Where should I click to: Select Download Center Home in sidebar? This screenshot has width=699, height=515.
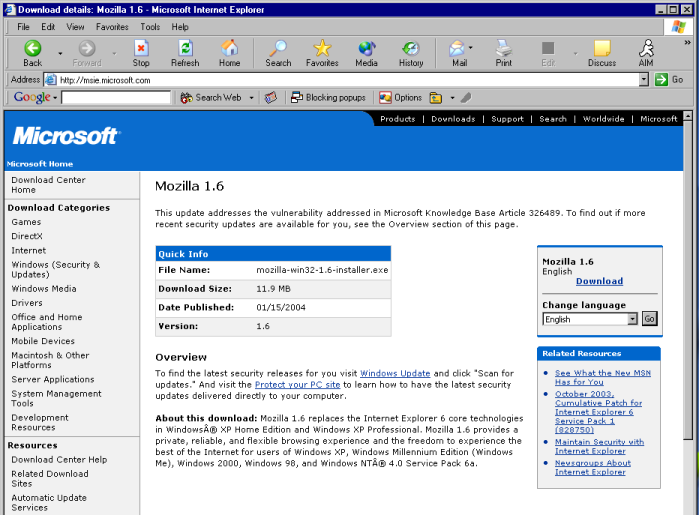(48, 185)
